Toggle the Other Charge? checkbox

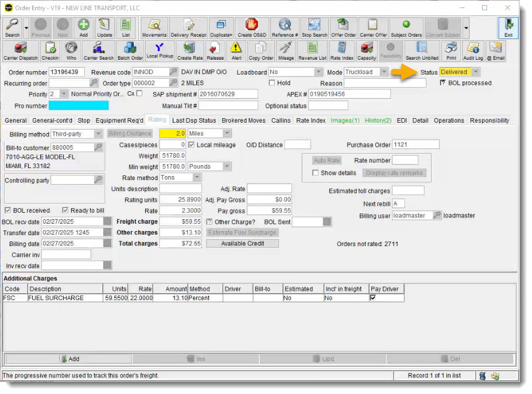click(x=209, y=222)
